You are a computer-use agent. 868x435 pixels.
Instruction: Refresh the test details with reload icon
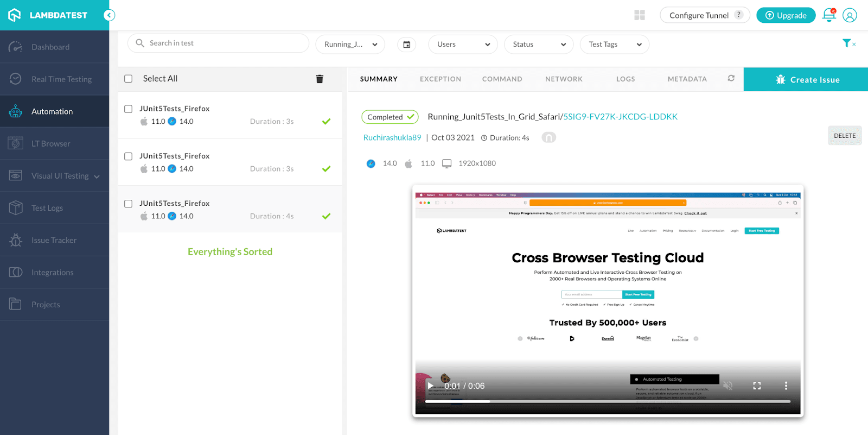click(x=731, y=79)
